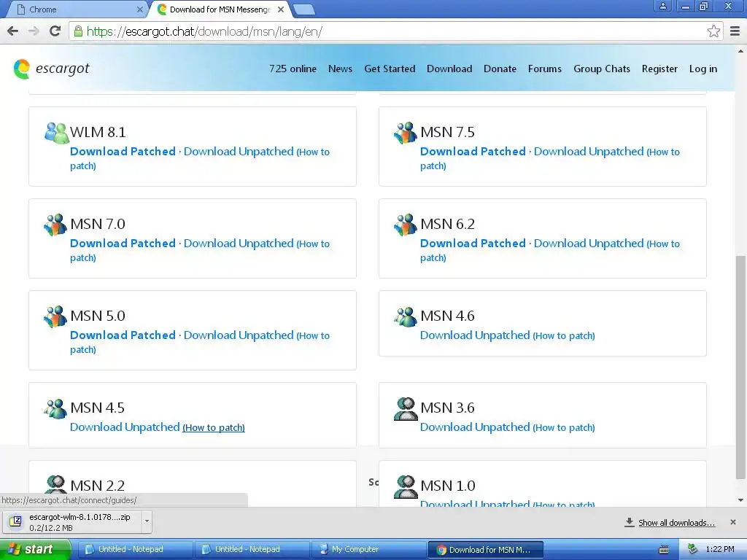Reload the page with the refresh icon
The height and width of the screenshot is (560, 747).
(55, 31)
